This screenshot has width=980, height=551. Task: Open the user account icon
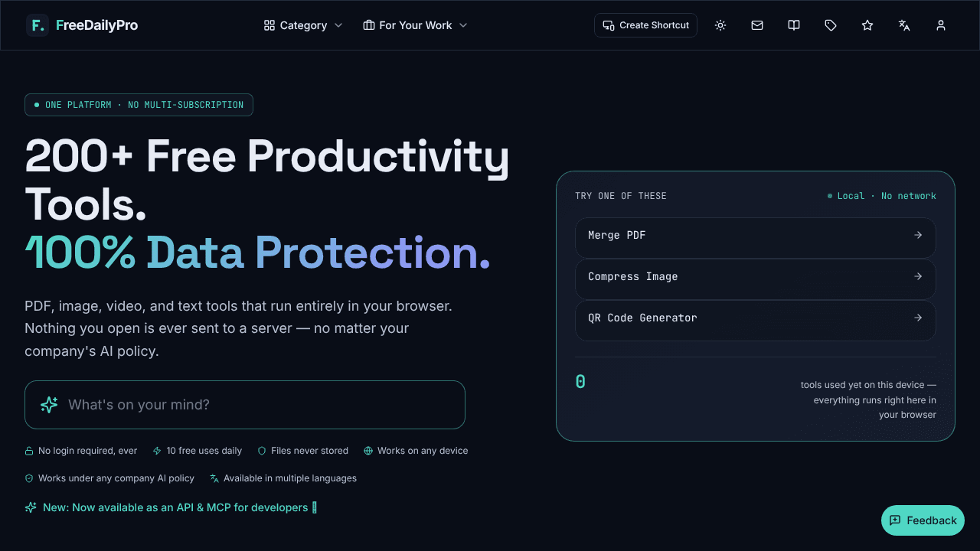941,25
